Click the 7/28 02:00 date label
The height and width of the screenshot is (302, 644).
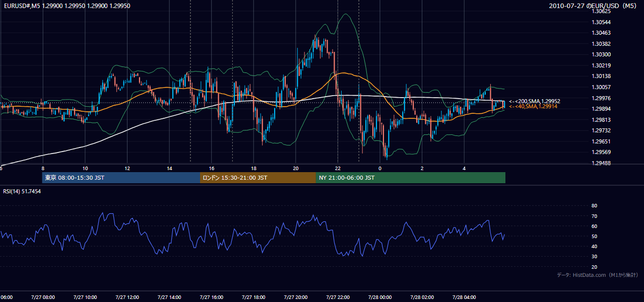[422, 297]
